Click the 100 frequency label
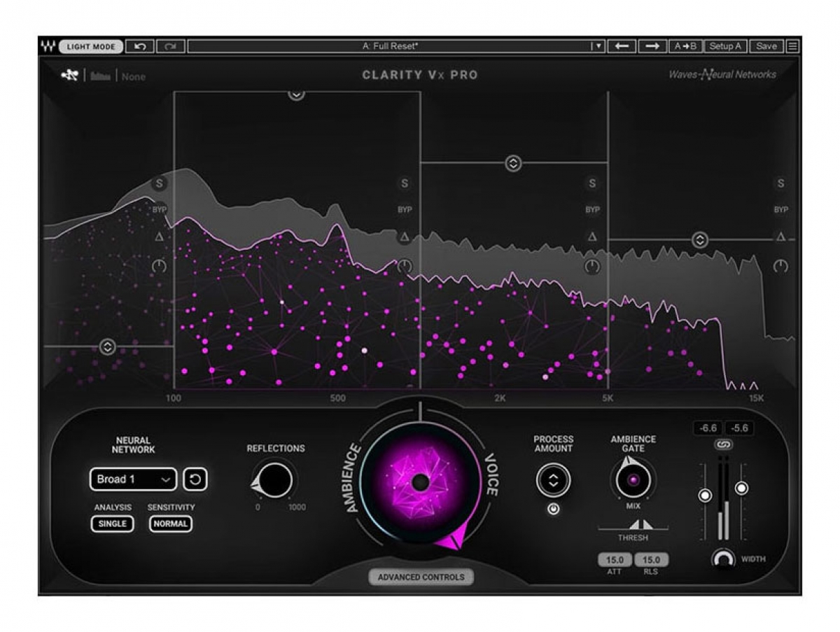The width and height of the screenshot is (840, 632). tap(174, 398)
